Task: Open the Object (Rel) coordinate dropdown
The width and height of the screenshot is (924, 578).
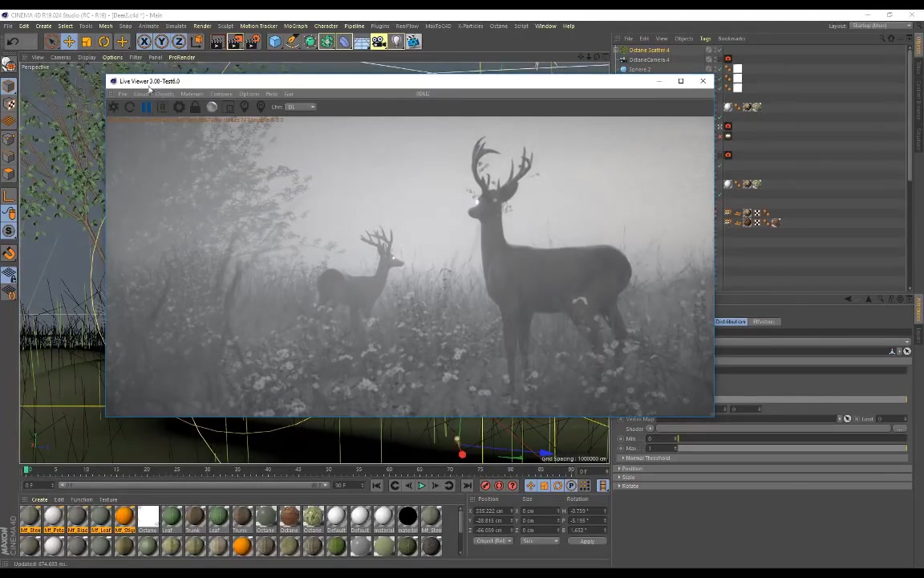Action: click(492, 541)
